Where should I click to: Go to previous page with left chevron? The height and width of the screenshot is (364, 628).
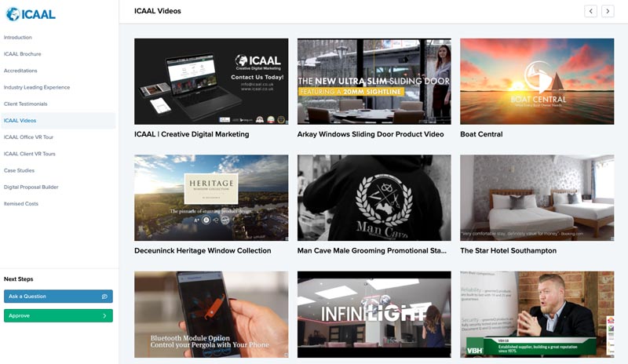[590, 11]
